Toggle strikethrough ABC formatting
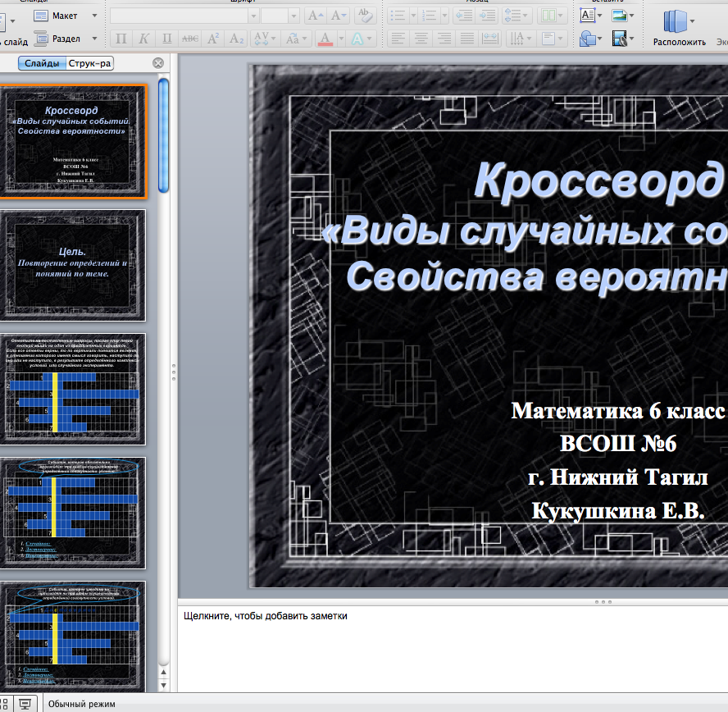Viewport: 728px width, 712px height. [190, 39]
